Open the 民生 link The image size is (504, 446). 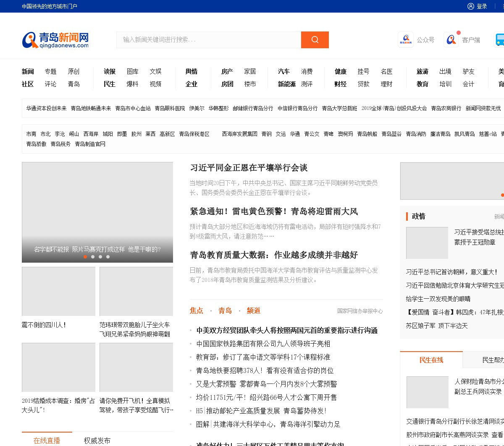tap(110, 84)
